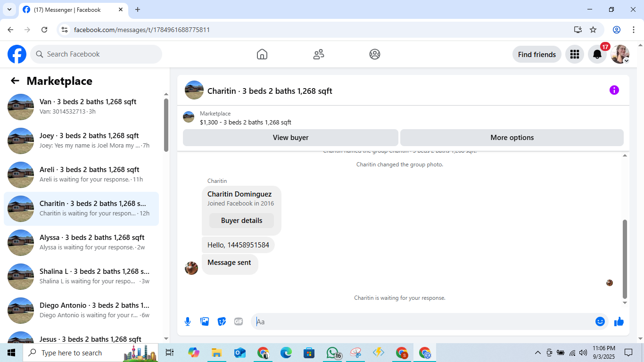This screenshot has width=644, height=362.
Task: Click the Facebook logo icon
Action: click(x=17, y=54)
